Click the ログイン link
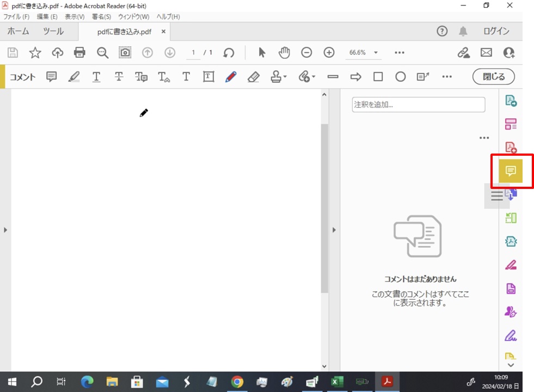 496,32
